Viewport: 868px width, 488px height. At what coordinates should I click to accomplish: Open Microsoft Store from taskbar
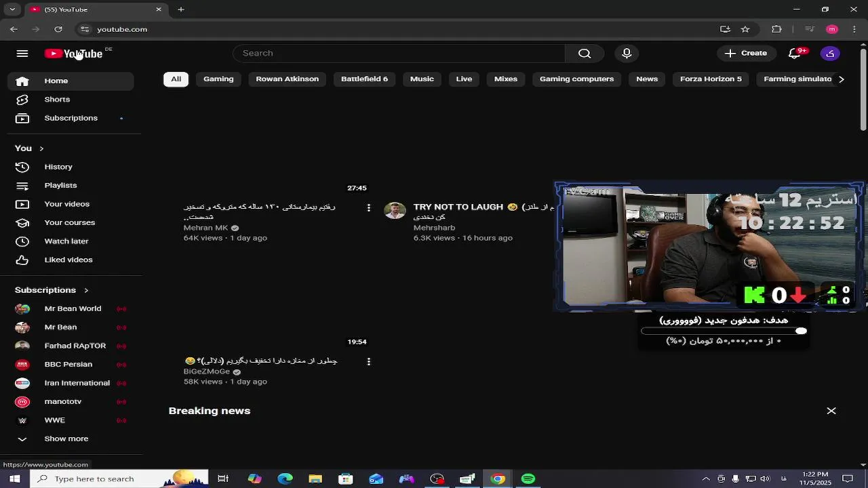(345, 479)
